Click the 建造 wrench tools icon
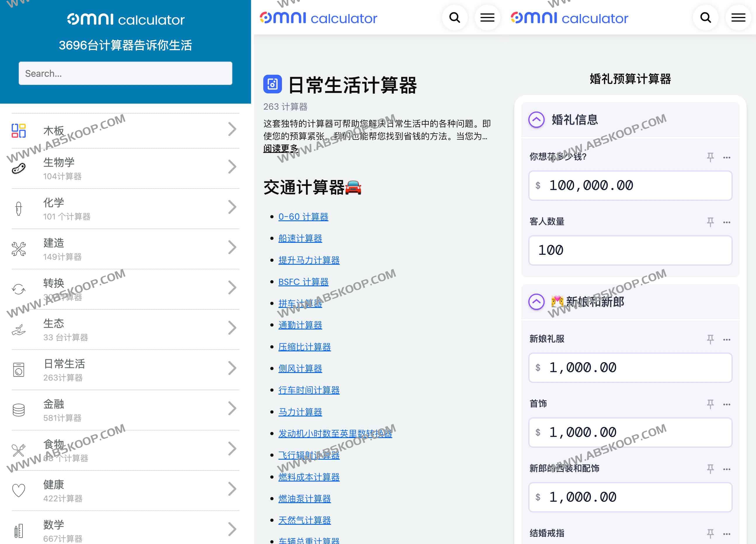This screenshot has height=544, width=756. click(19, 249)
